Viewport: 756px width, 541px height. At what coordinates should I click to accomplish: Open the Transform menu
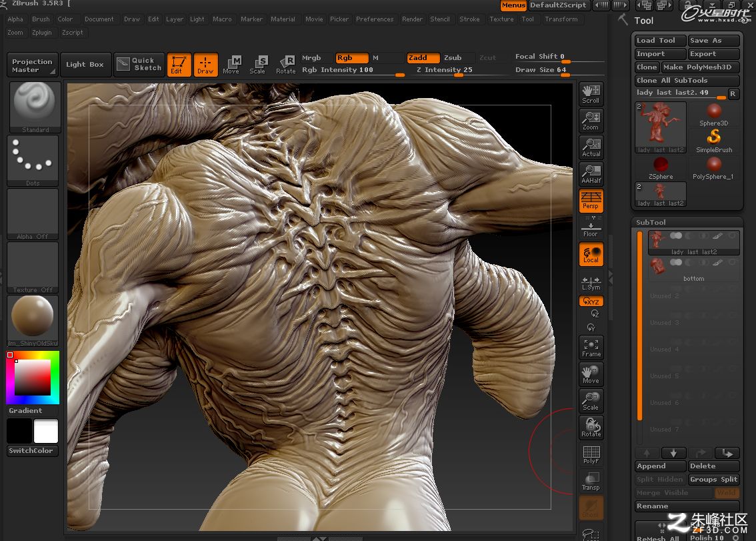point(561,19)
